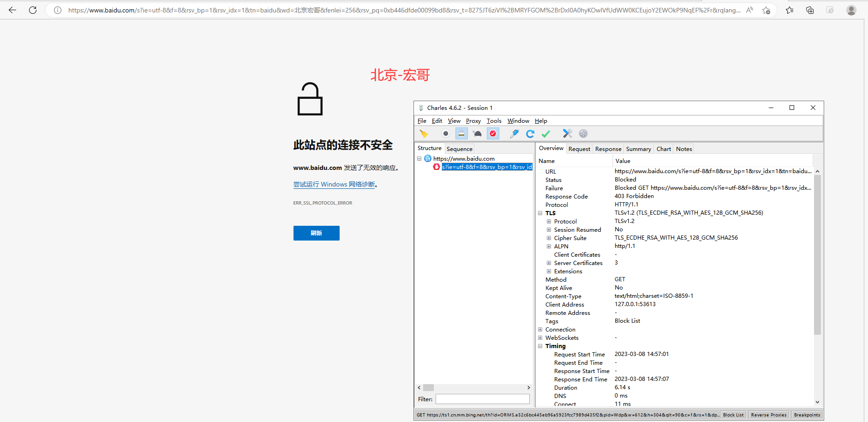Viewport: 868px width, 422px height.
Task: Expand the TLS Protocol row
Action: click(549, 222)
